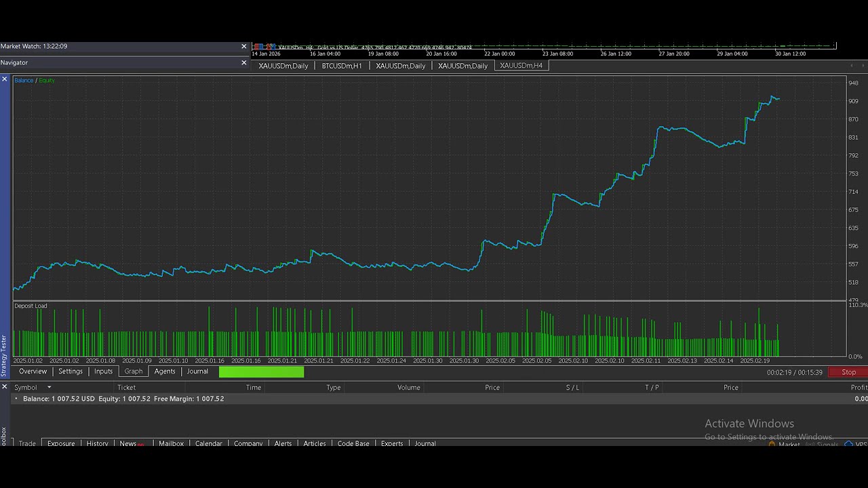Click the Balance legend label on graph
The height and width of the screenshot is (488, 868).
(x=24, y=81)
